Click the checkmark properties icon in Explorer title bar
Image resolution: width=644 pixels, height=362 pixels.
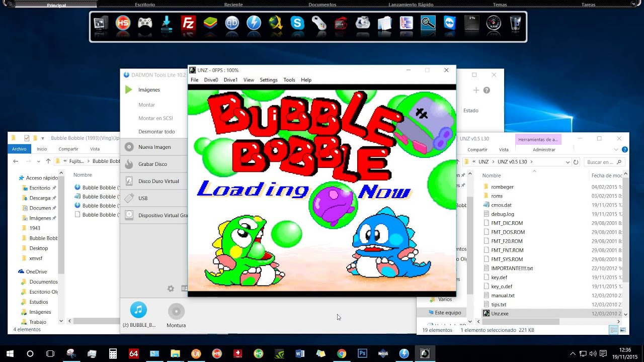27,138
